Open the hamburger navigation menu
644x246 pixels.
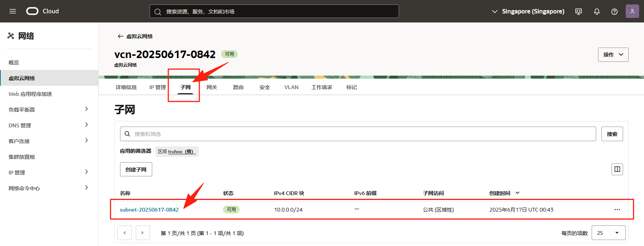pyautogui.click(x=13, y=11)
